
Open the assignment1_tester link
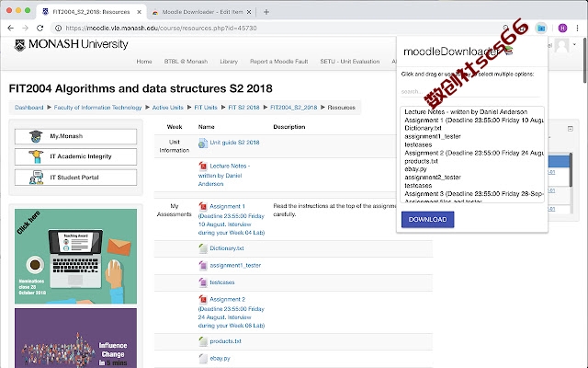coord(235,265)
